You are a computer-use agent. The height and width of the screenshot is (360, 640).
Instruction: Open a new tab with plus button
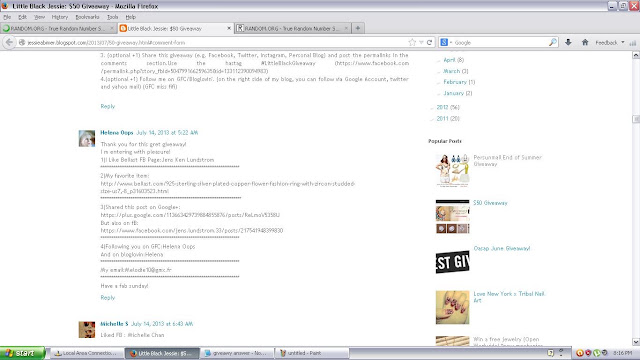tap(358, 28)
